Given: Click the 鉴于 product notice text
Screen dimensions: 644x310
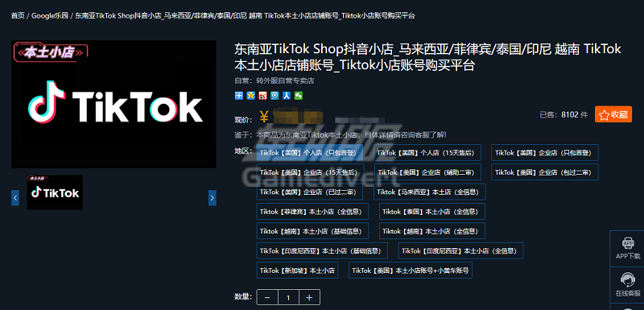Looking at the screenshot, I should click(x=341, y=134).
